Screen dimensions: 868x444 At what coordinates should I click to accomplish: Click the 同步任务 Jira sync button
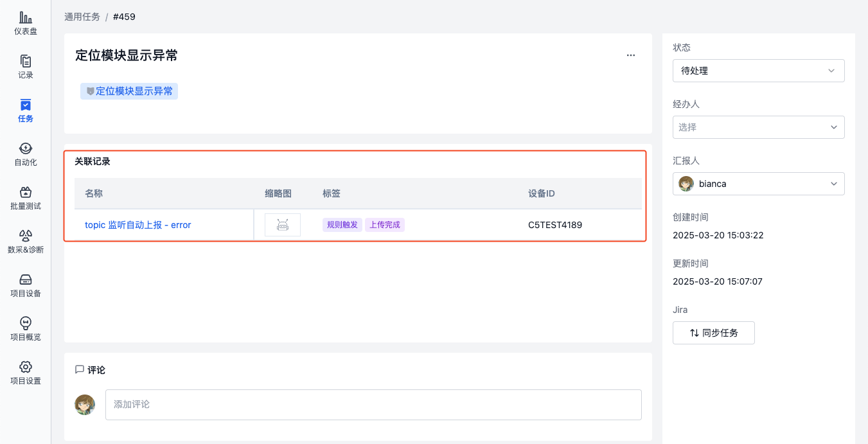pos(713,333)
